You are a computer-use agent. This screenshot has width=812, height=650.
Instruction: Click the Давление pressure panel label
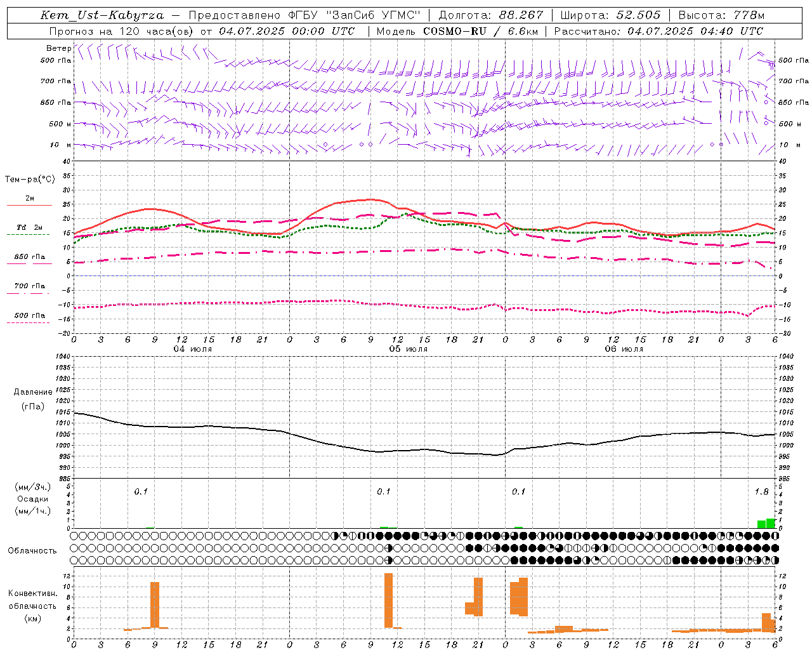tap(33, 392)
